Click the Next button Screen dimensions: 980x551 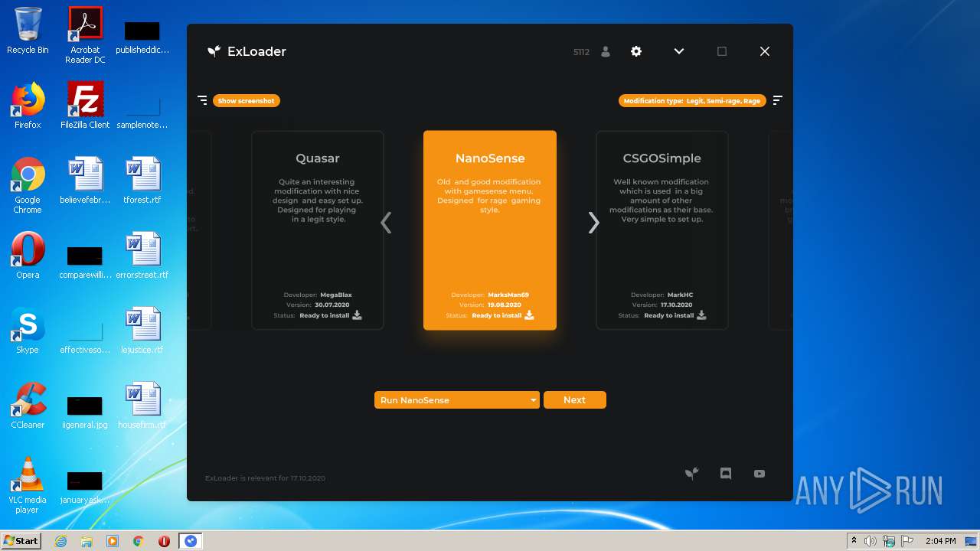point(575,400)
